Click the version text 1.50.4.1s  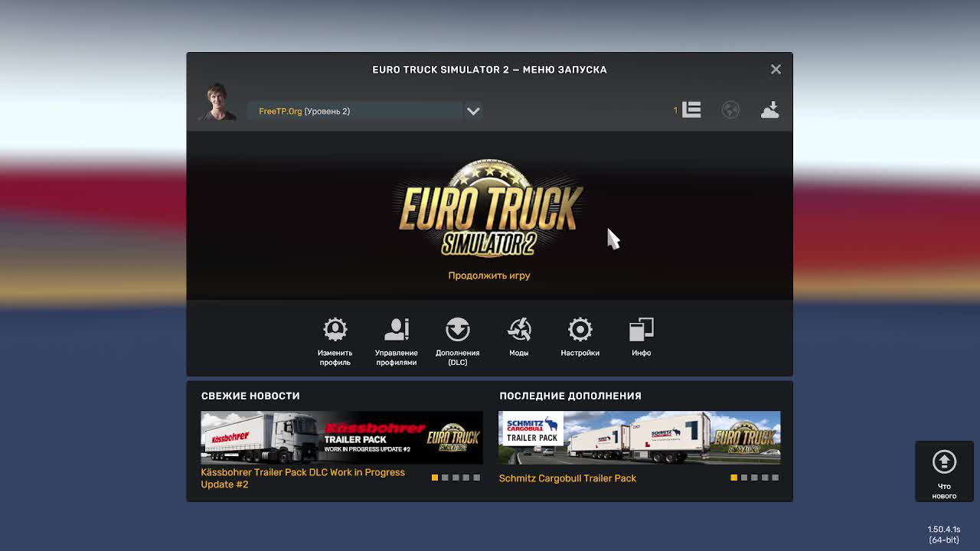[x=943, y=530]
